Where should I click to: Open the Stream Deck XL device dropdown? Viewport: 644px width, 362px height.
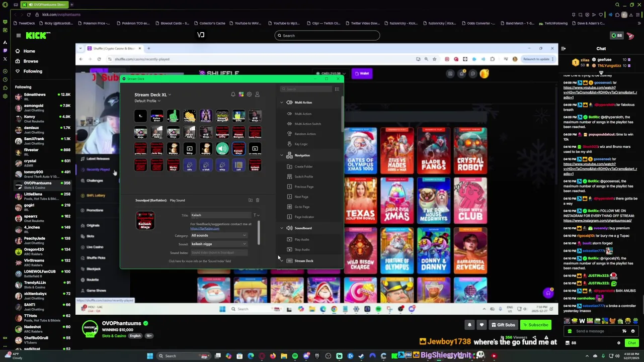[152, 95]
